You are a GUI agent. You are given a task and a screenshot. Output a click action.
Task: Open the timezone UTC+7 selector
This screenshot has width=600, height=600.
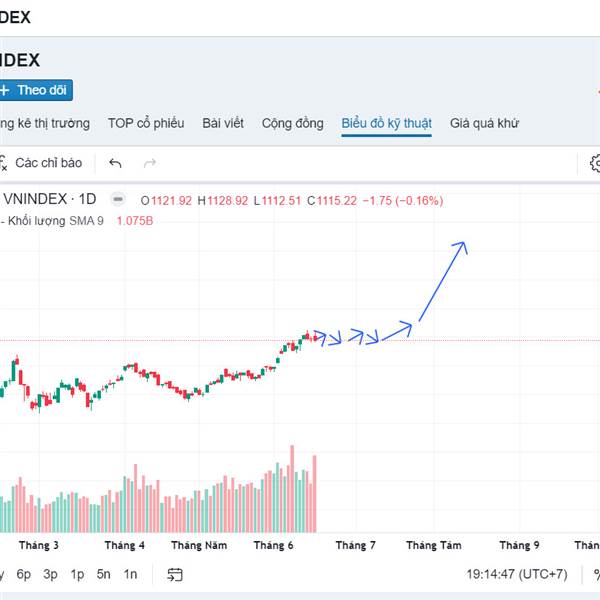[516, 574]
